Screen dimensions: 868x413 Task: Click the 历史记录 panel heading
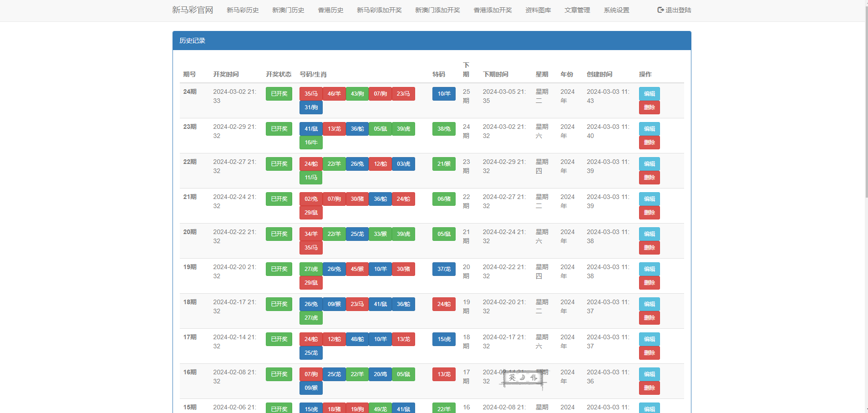[431, 41]
